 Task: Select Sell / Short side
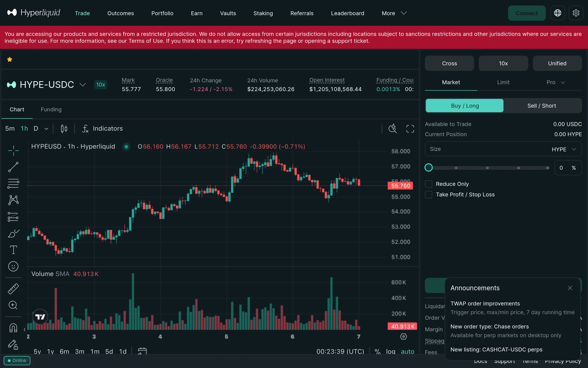(542, 106)
